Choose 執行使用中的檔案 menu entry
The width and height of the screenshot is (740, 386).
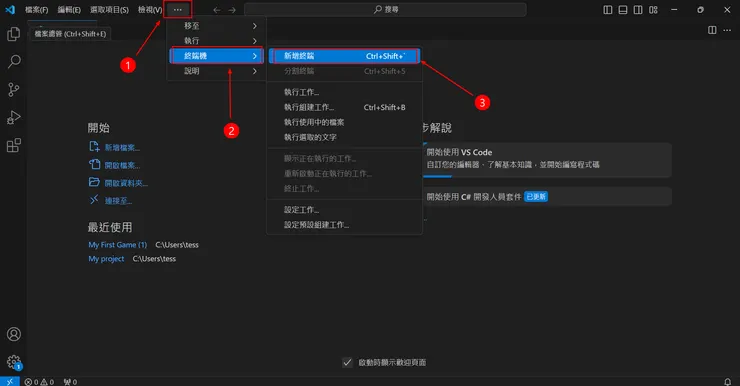(x=345, y=122)
